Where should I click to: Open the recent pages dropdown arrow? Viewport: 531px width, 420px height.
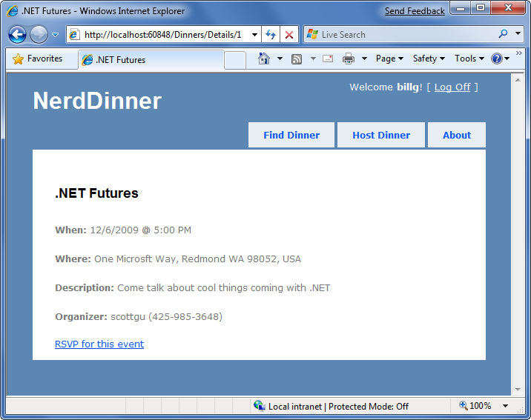(55, 35)
